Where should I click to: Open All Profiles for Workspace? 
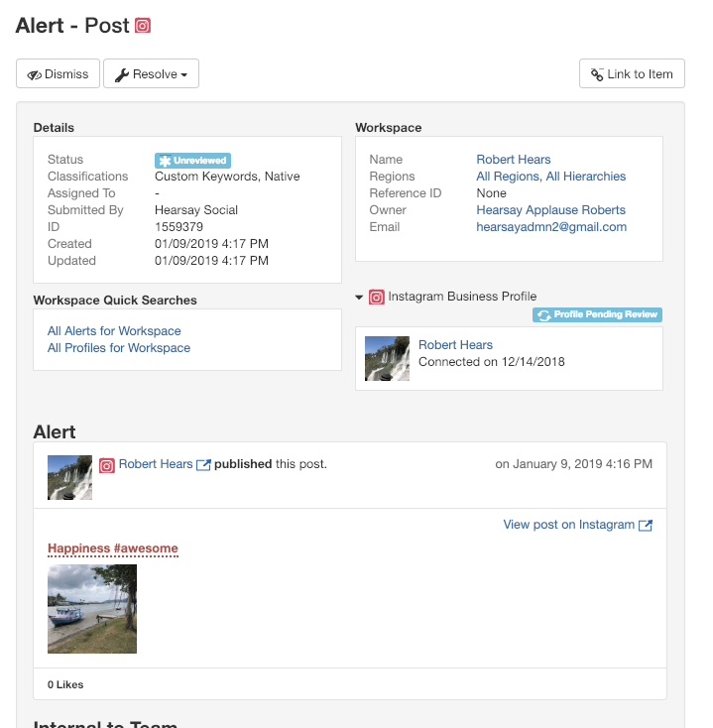pyautogui.click(x=119, y=348)
